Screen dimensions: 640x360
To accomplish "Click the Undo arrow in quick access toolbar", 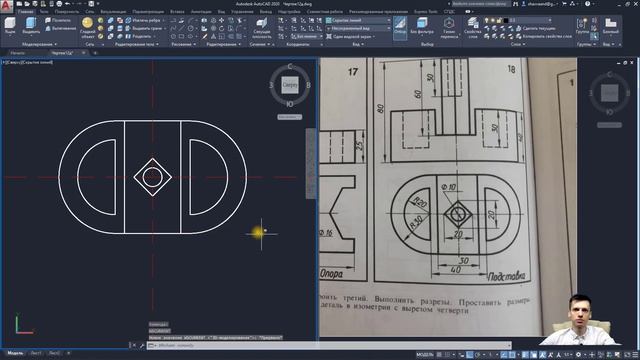I will (68, 4).
